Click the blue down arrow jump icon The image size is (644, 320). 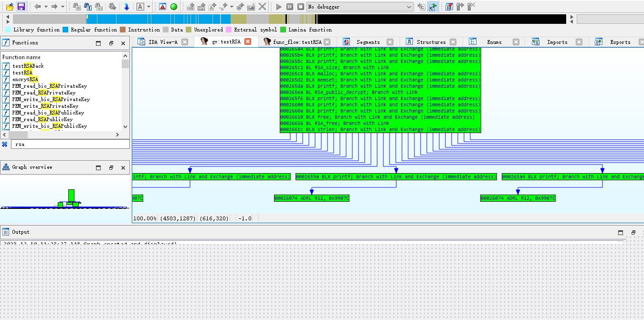pyautogui.click(x=126, y=7)
